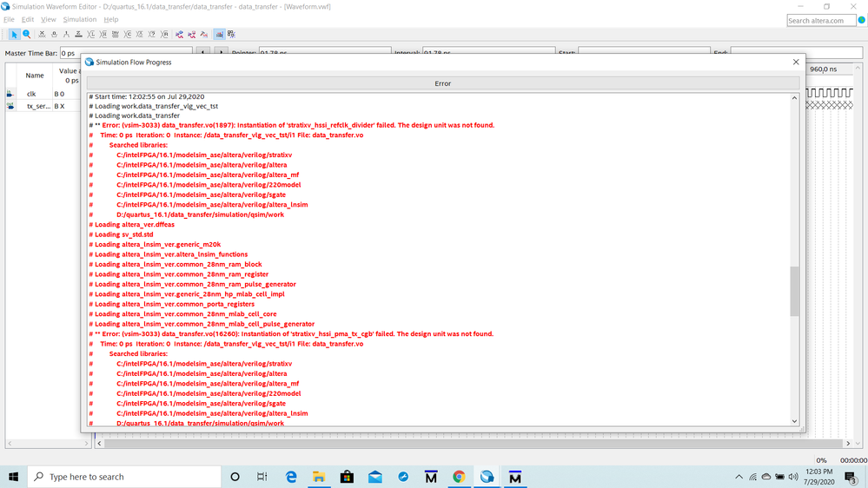Click the Search altera.com box
Image resolution: width=868 pixels, height=488 pixels.
pos(821,21)
